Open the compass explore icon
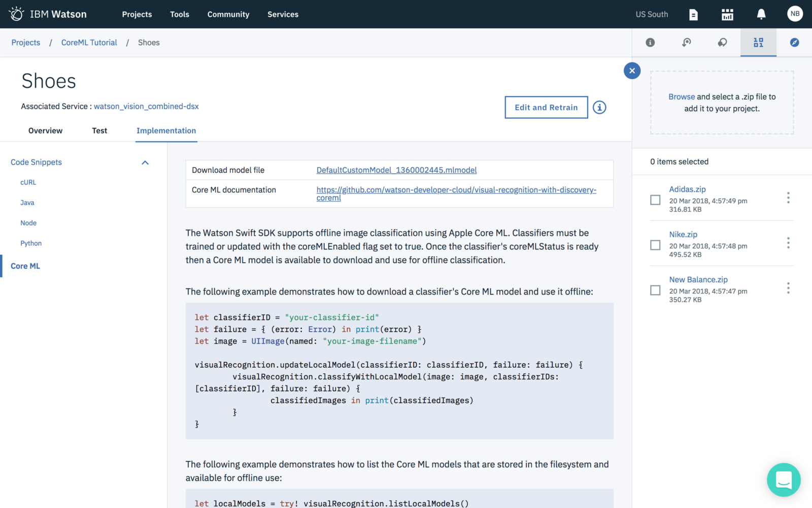The height and width of the screenshot is (508, 812). pos(794,43)
